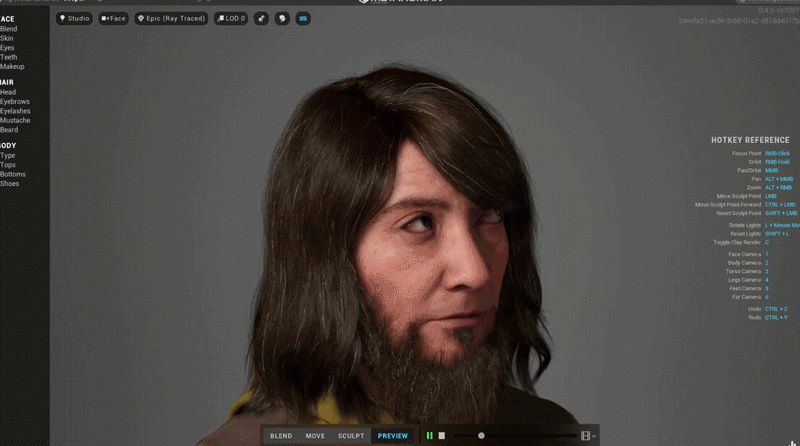The height and width of the screenshot is (446, 800).
Task: Open the hair Head settings
Action: point(8,92)
